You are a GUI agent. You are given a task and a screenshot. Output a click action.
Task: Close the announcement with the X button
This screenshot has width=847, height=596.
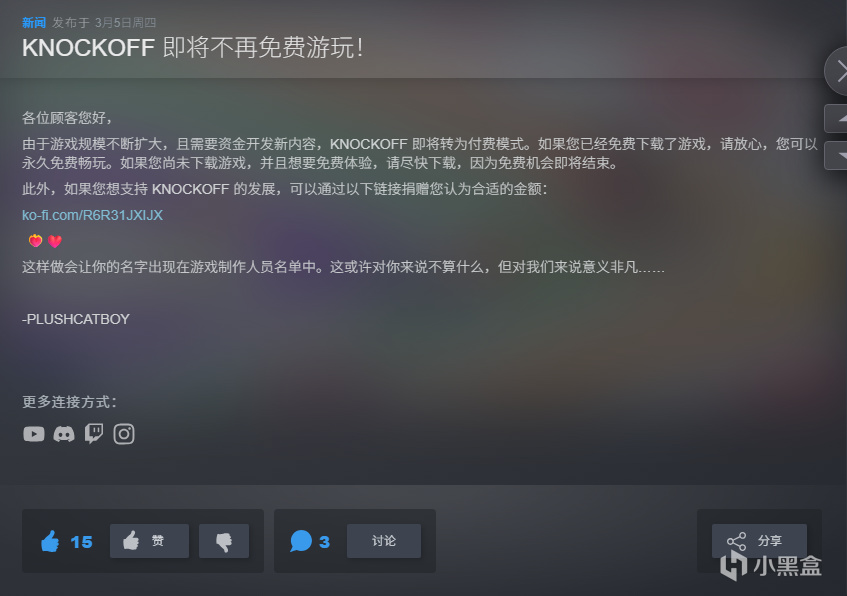[x=836, y=71]
